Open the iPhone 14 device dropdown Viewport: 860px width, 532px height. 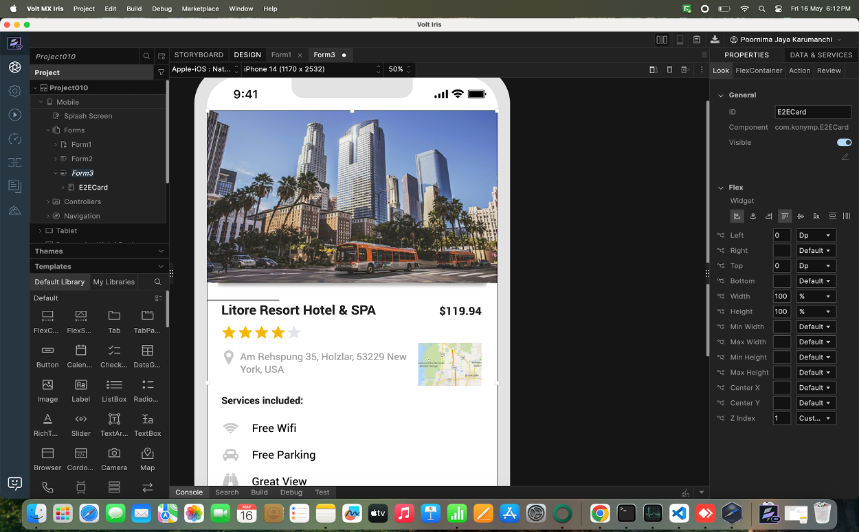312,69
